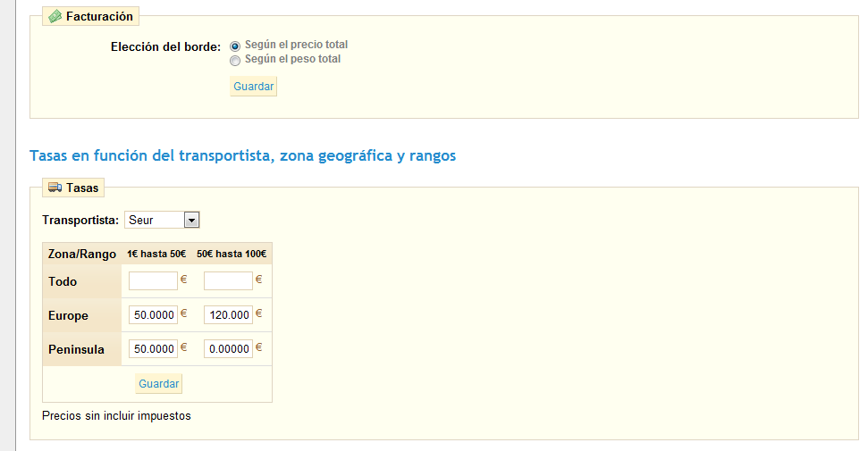Select the Todo row label

[63, 281]
